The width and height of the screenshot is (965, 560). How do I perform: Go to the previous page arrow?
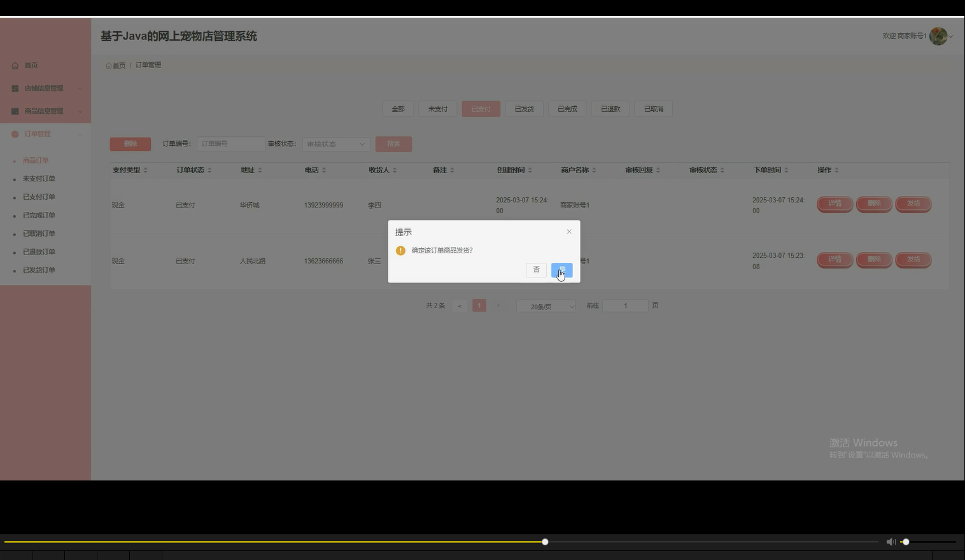pos(460,306)
